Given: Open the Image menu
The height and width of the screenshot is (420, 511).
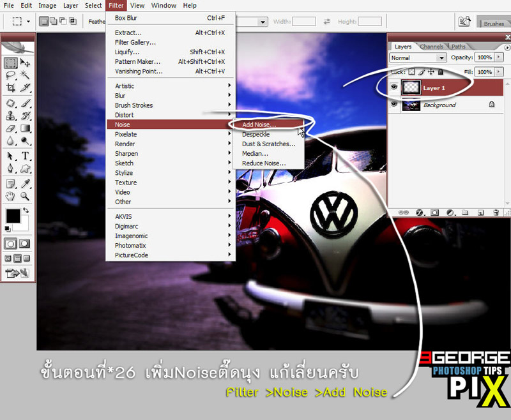Looking at the screenshot, I should click(x=47, y=6).
